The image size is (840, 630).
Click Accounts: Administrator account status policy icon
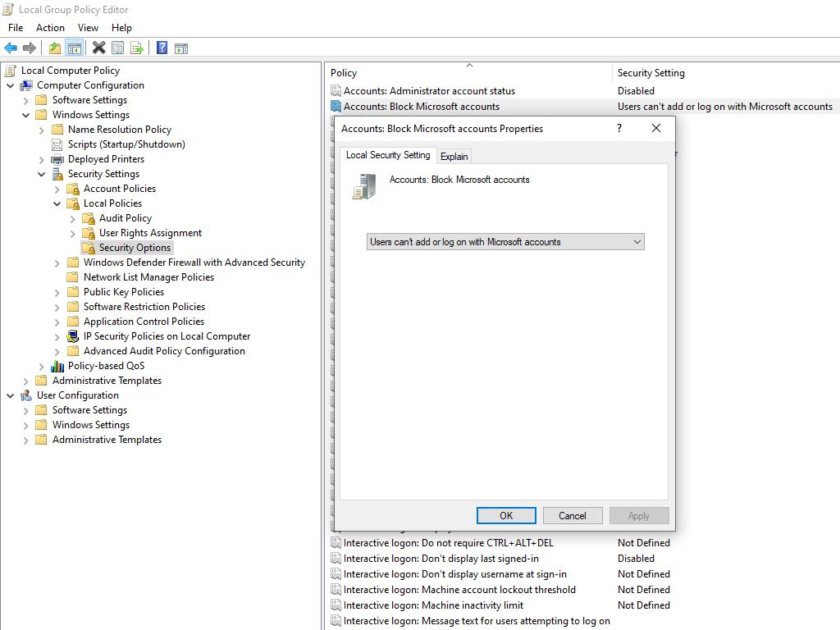(x=336, y=90)
